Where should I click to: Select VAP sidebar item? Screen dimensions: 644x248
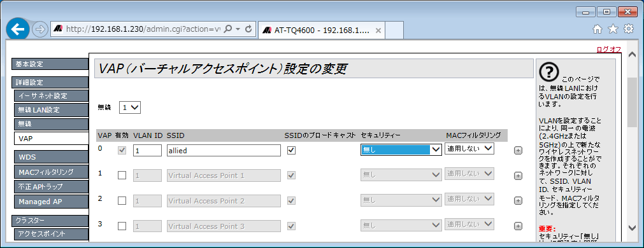(x=51, y=139)
